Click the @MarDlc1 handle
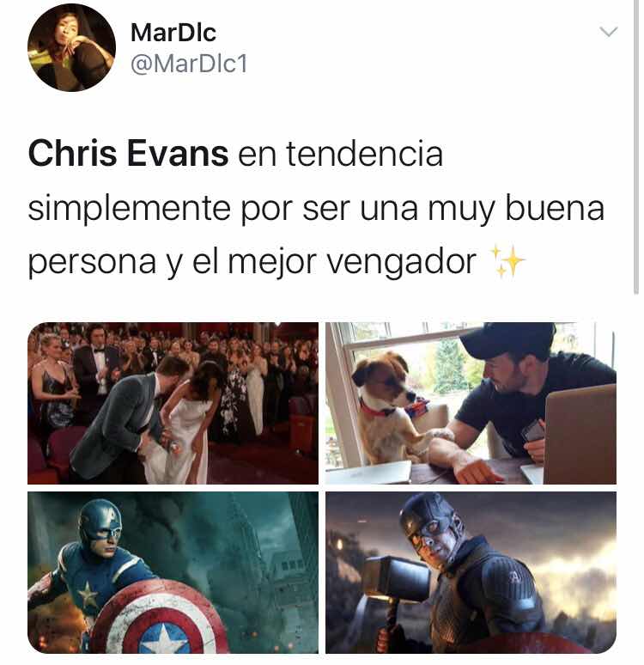Screen dimensions: 644x665 point(189,64)
